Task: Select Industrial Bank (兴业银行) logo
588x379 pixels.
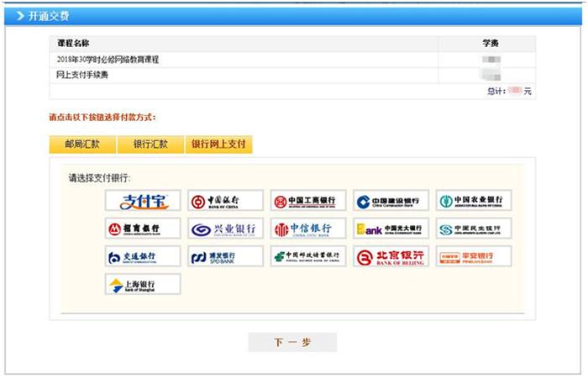Action: coord(225,229)
